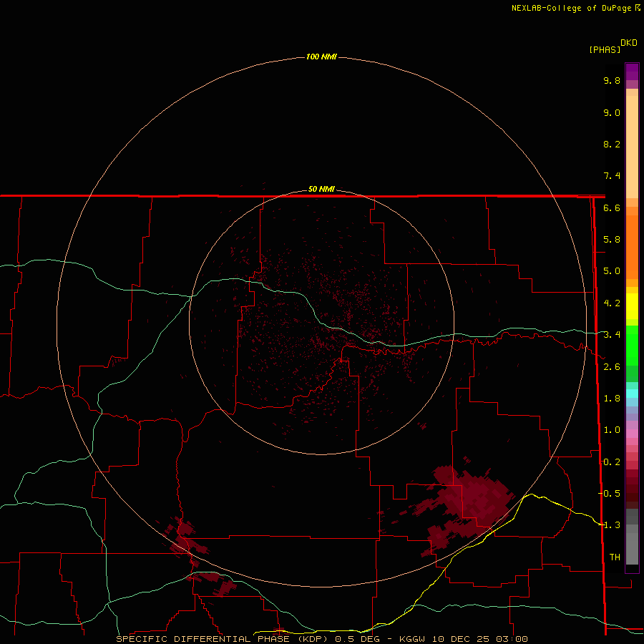644x644 pixels.
Task: Pick the gray segment beside the TH label
Action: (x=632, y=550)
